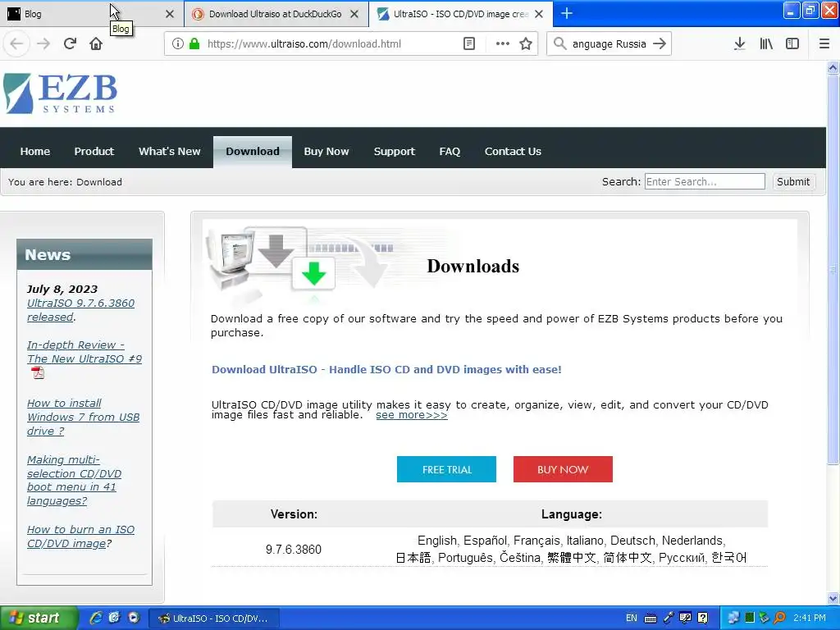Click the browser back arrow
Screen dimensions: 840x630
tap(16, 43)
